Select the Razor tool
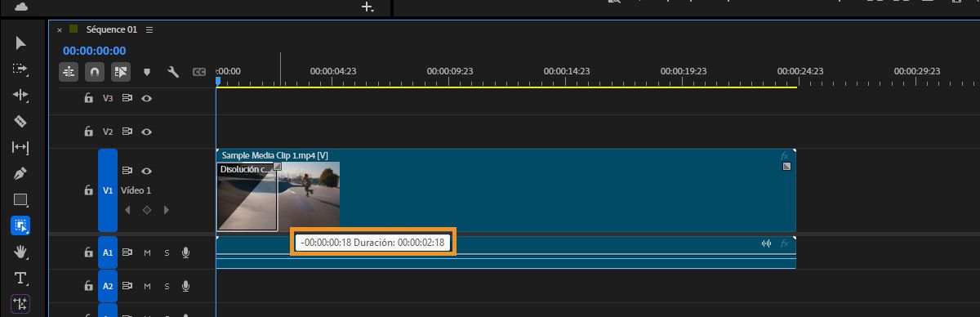 click(x=20, y=121)
